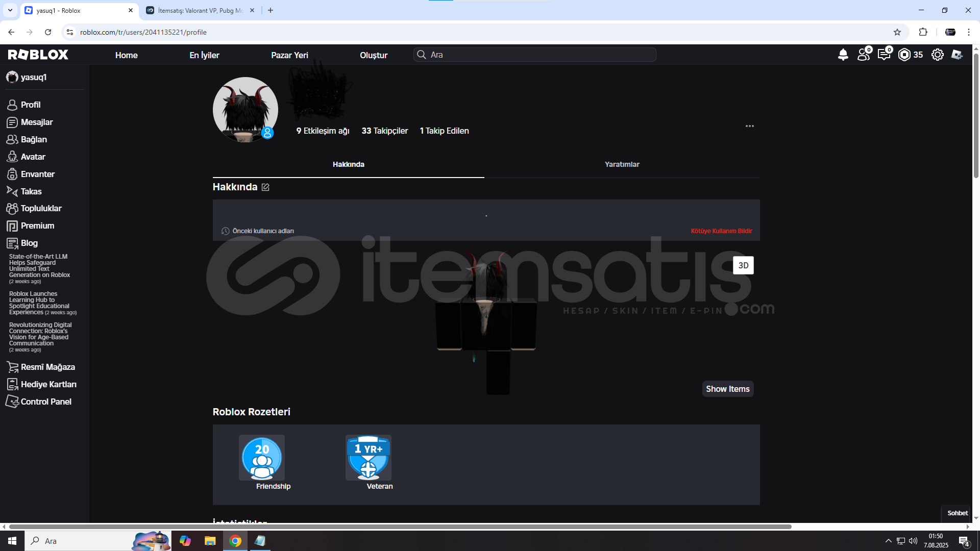The image size is (980, 551).
Task: Open the Windows Start menu
Action: click(12, 541)
